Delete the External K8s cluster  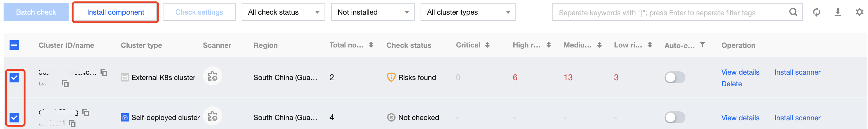731,84
